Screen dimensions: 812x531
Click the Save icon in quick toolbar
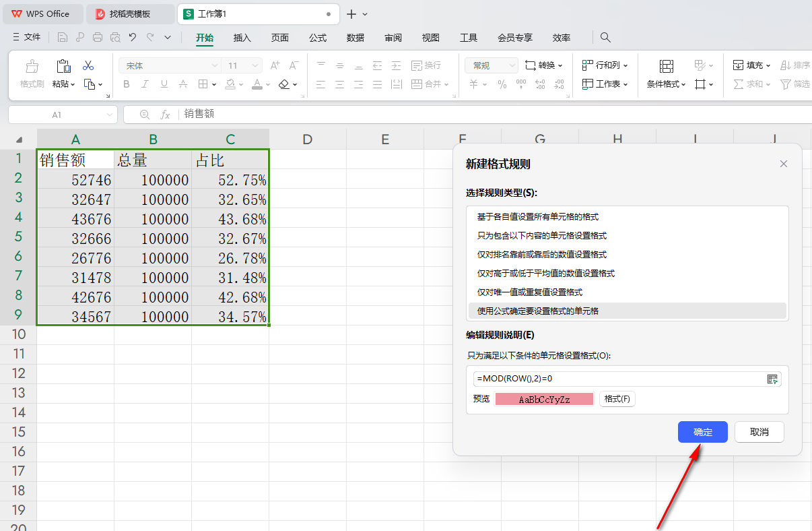63,38
